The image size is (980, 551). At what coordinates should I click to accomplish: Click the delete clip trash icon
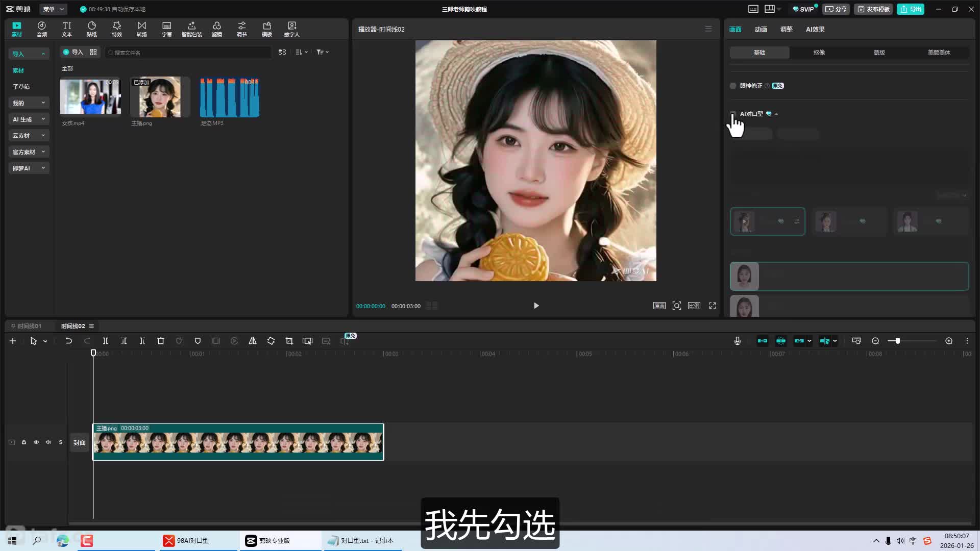pos(161,341)
